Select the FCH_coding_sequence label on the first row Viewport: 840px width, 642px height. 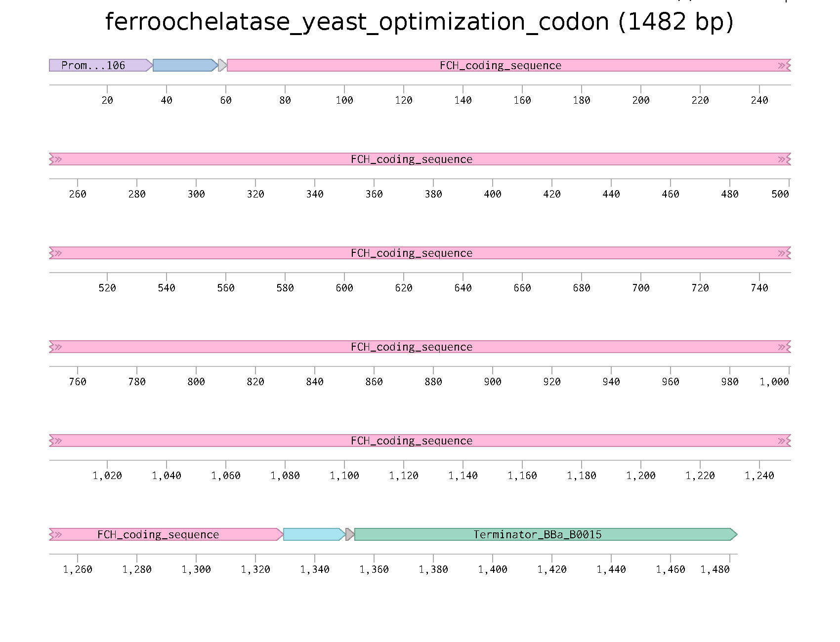[x=500, y=65]
